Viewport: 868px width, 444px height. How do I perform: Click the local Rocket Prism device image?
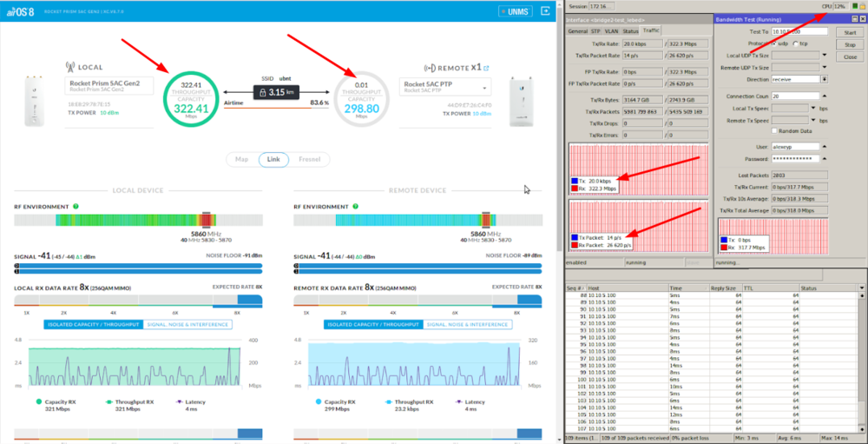[33, 102]
